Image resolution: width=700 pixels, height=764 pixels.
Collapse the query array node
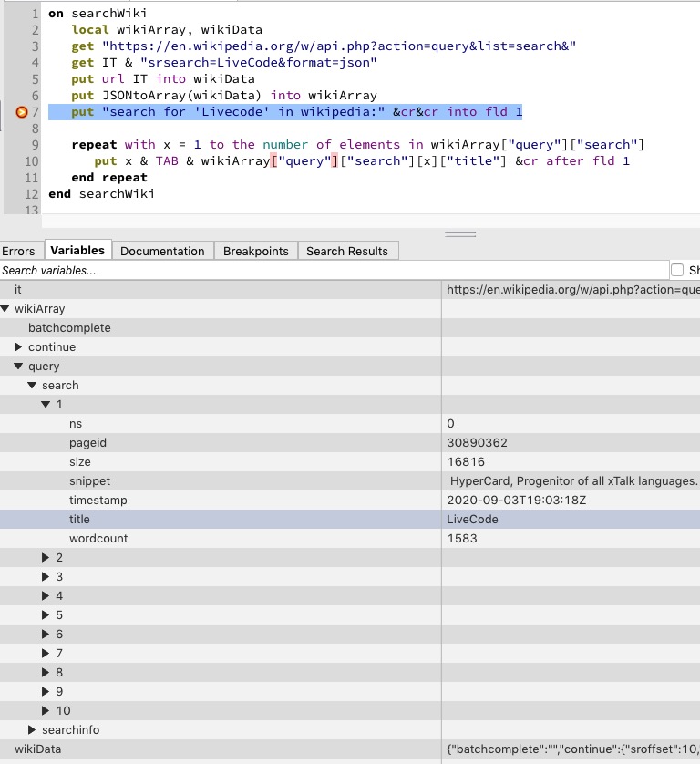coord(19,367)
